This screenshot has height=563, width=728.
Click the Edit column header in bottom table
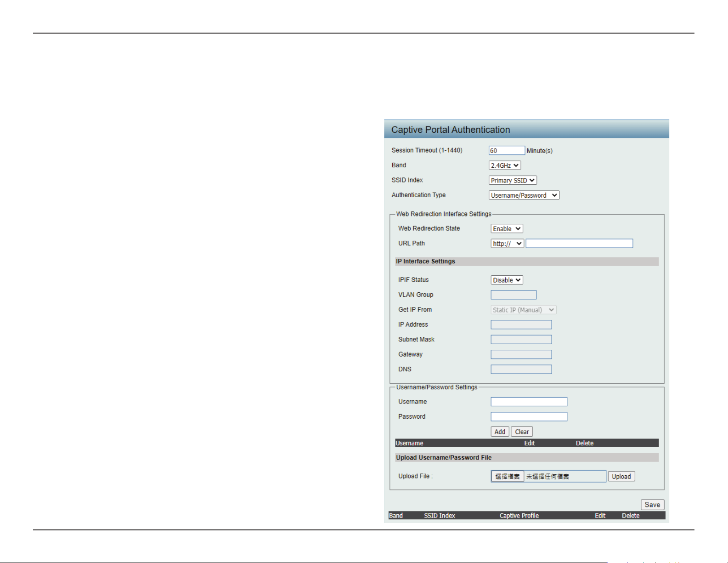(x=600, y=516)
